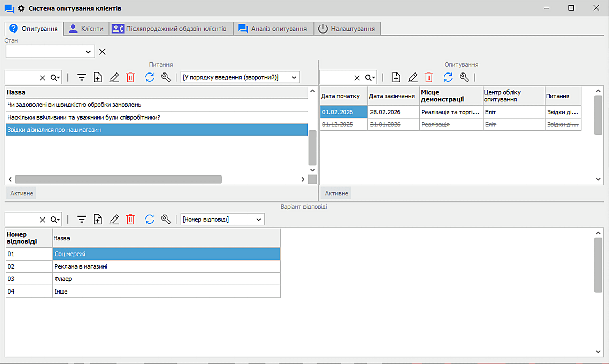Toggle the Активне filter under the questions list

coord(20,193)
